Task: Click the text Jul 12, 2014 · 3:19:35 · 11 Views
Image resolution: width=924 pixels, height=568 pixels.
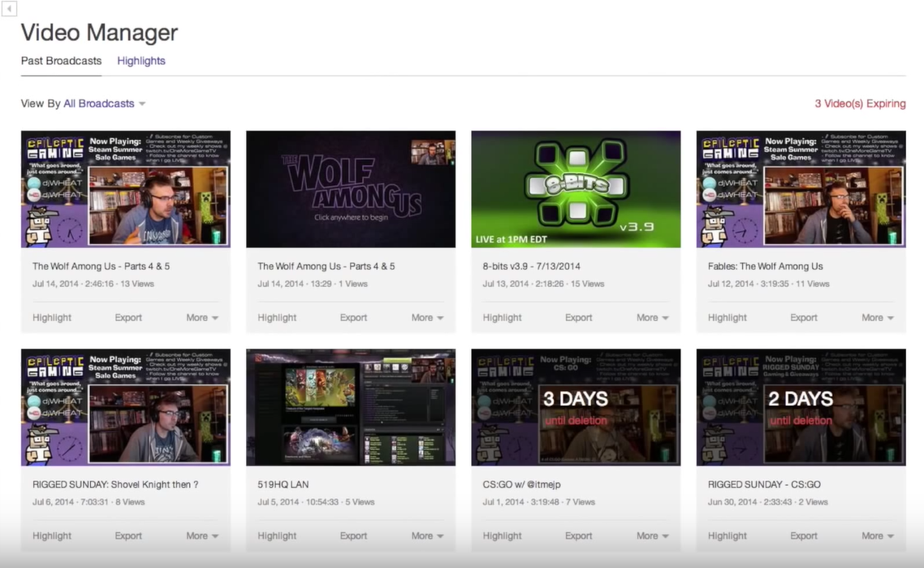Action: coord(768,284)
